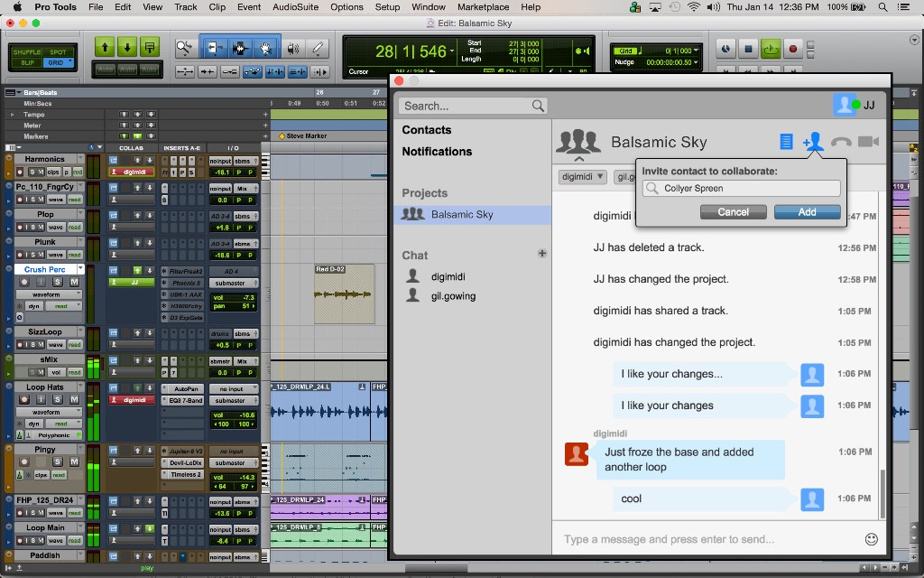The height and width of the screenshot is (578, 924).
Task: Click the Crush Perc pan value field
Action: pyautogui.click(x=234, y=306)
